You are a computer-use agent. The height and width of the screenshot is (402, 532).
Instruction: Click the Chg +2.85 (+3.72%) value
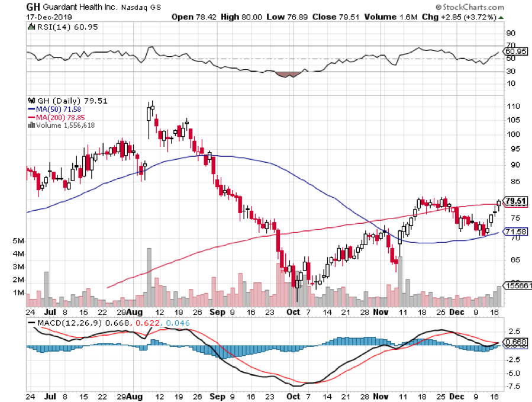pos(459,17)
